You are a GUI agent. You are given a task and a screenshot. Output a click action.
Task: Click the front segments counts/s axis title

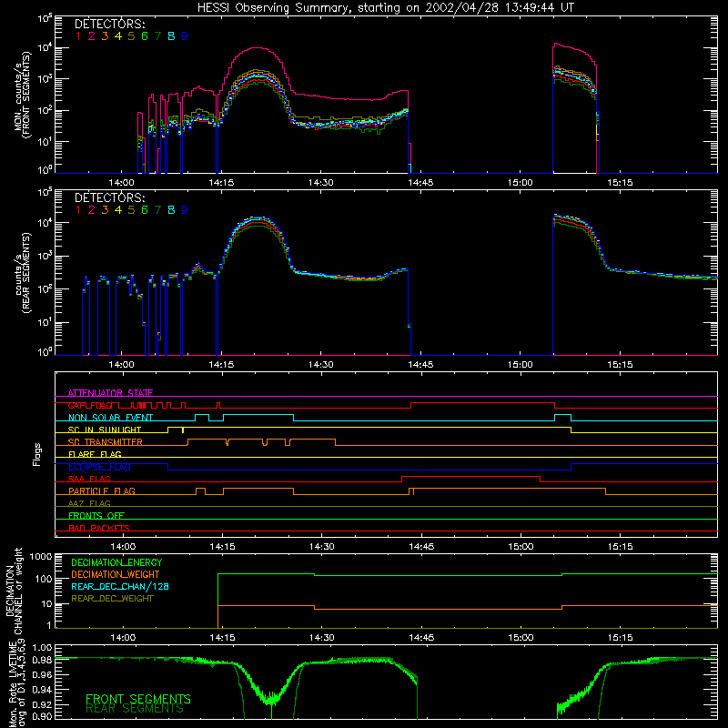(24, 96)
